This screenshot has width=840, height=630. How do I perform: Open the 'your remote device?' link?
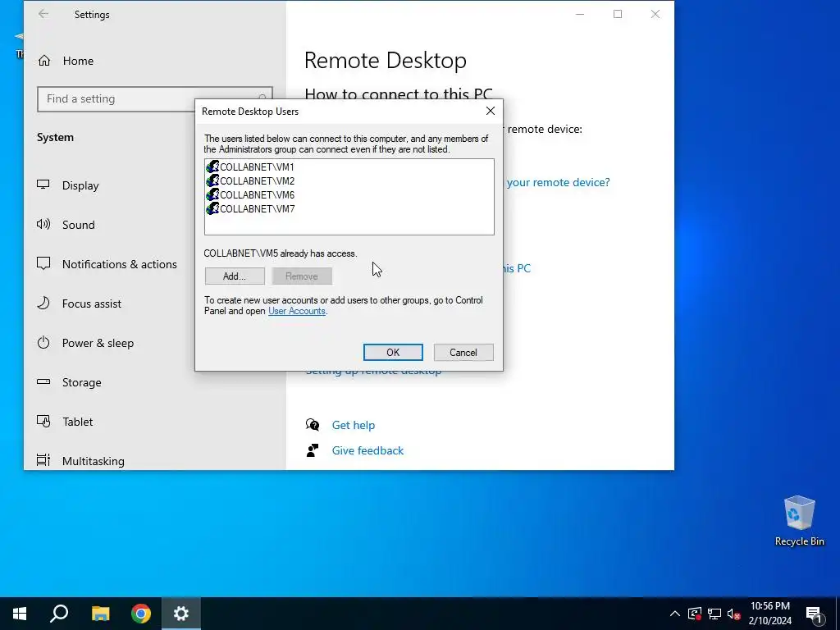(558, 183)
